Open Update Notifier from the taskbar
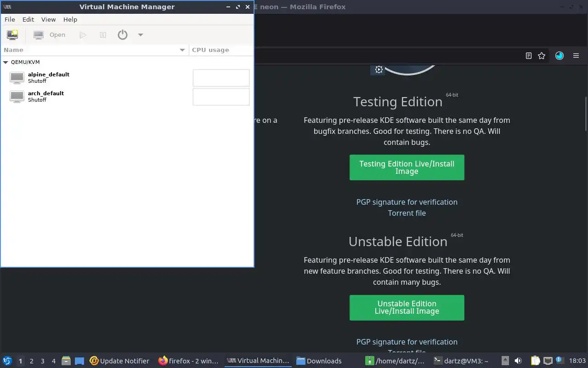The width and height of the screenshot is (588, 368). [x=119, y=361]
